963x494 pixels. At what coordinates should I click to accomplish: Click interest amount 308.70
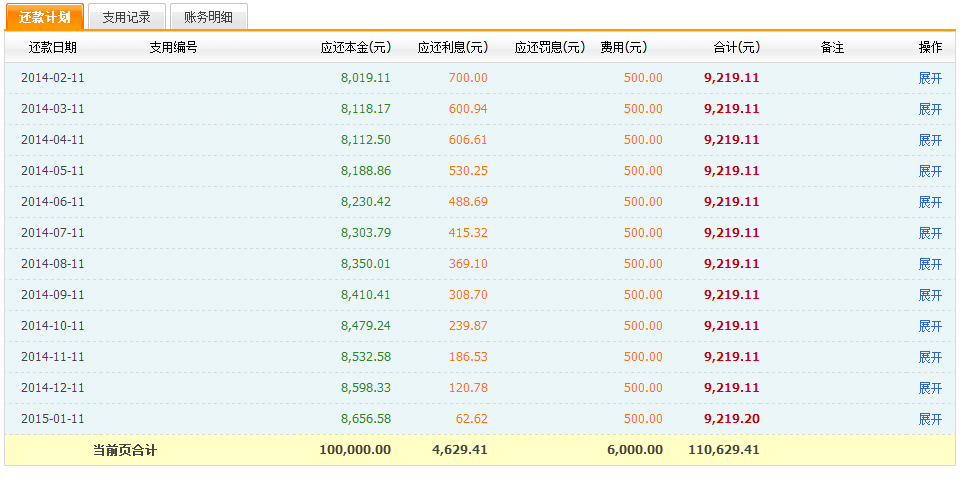click(x=468, y=295)
